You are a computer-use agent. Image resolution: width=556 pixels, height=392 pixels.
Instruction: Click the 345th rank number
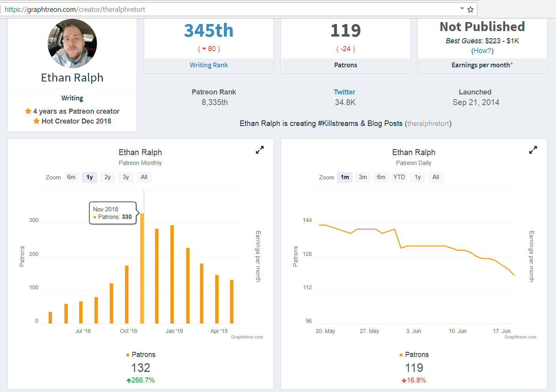point(209,30)
